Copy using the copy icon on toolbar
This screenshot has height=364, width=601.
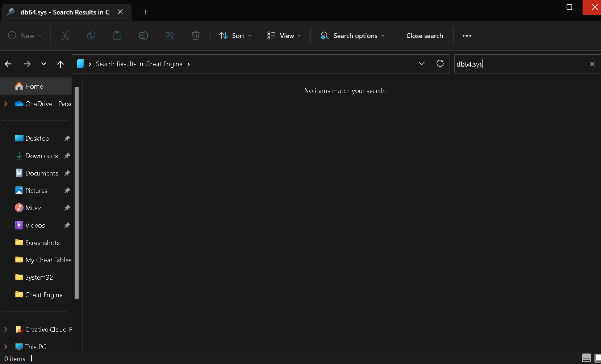pyautogui.click(x=91, y=35)
